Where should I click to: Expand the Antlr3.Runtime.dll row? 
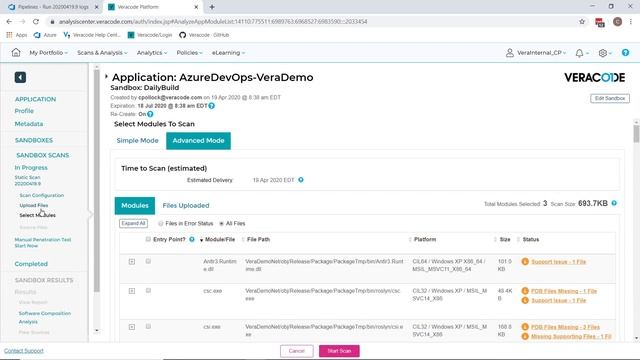click(x=132, y=262)
